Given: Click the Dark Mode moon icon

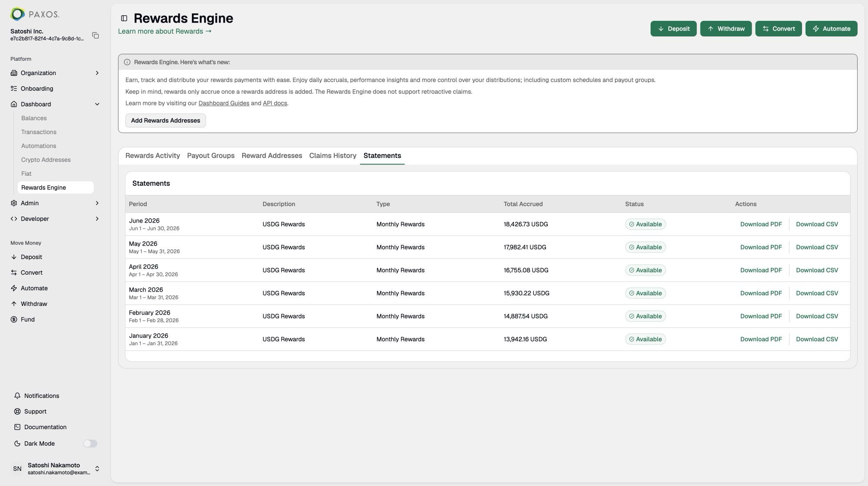Looking at the screenshot, I should [x=17, y=443].
